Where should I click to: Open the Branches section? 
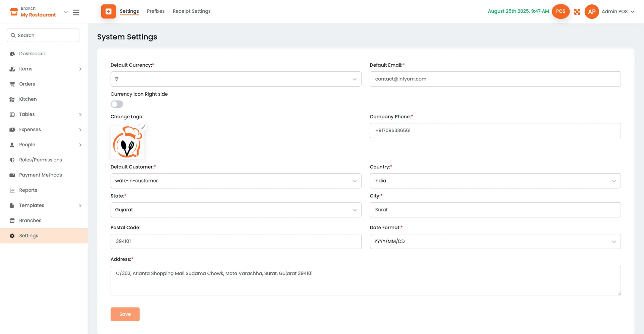click(x=30, y=220)
